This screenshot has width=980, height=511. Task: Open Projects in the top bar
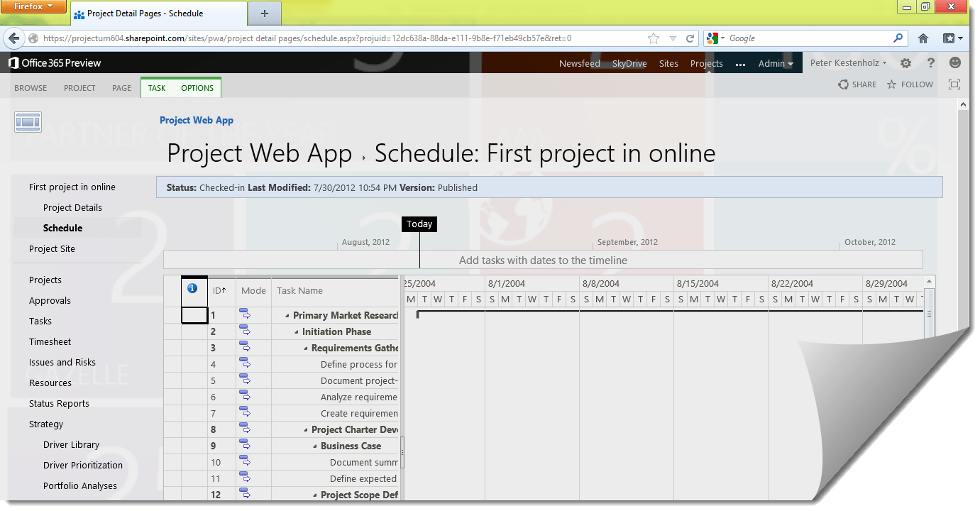707,63
